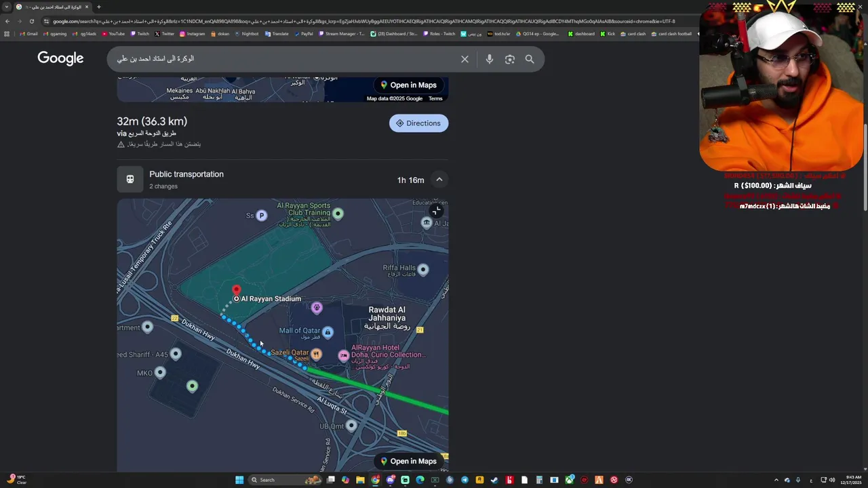Click the Google logo
The height and width of the screenshot is (488, 868).
pyautogui.click(x=60, y=59)
